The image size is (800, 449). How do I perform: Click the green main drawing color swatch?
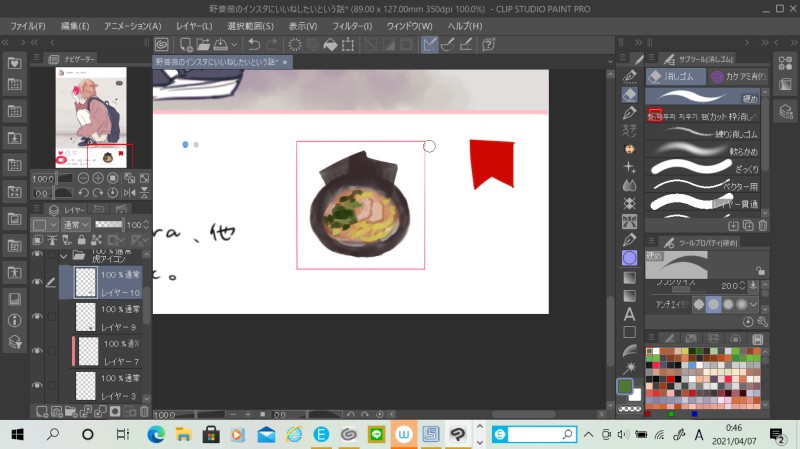pos(624,386)
